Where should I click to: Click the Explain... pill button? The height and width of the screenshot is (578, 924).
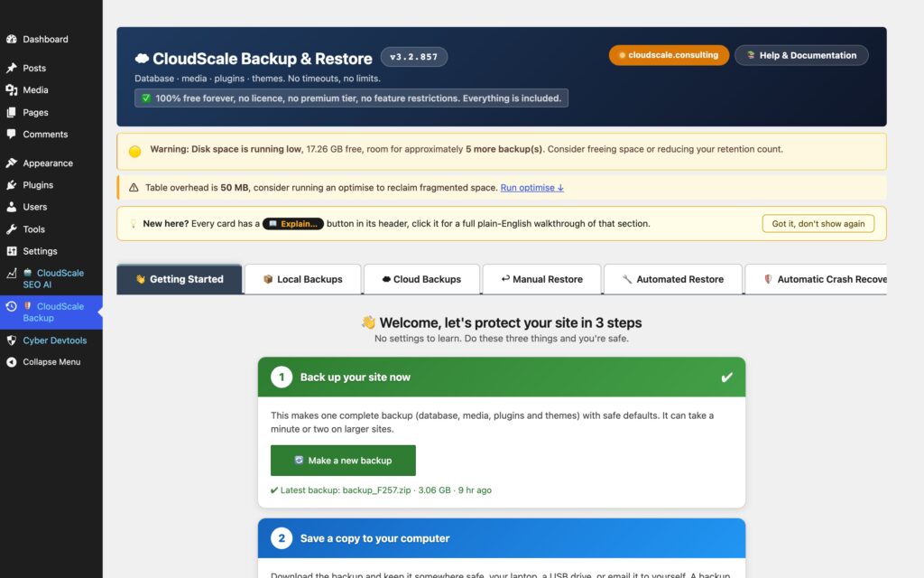[293, 224]
